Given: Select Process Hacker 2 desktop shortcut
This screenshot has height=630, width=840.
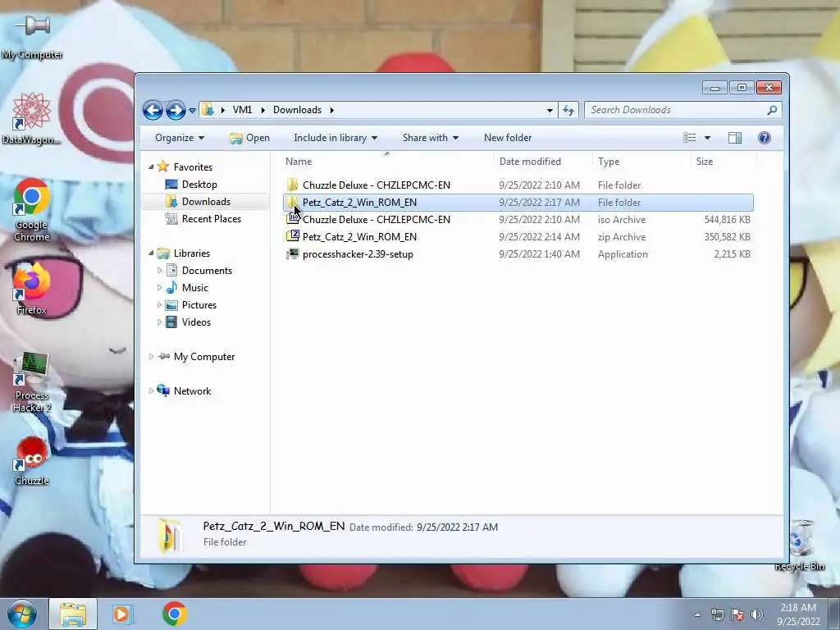Looking at the screenshot, I should coord(32,382).
